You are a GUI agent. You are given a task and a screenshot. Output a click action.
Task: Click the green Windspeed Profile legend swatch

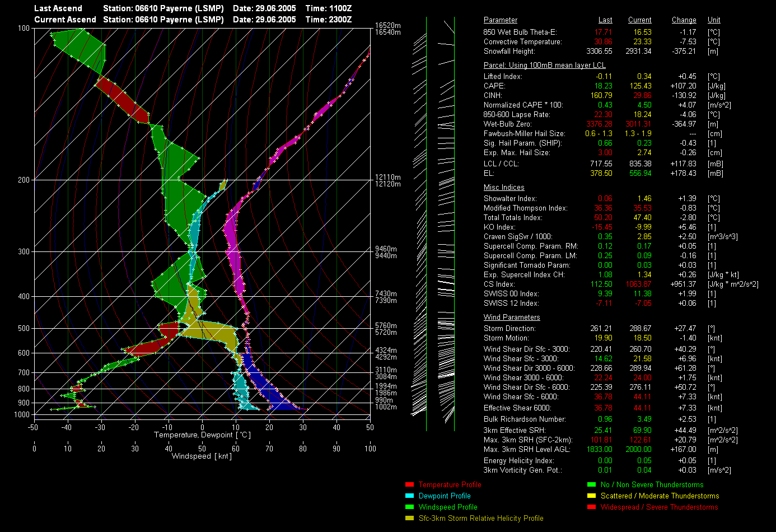click(409, 507)
